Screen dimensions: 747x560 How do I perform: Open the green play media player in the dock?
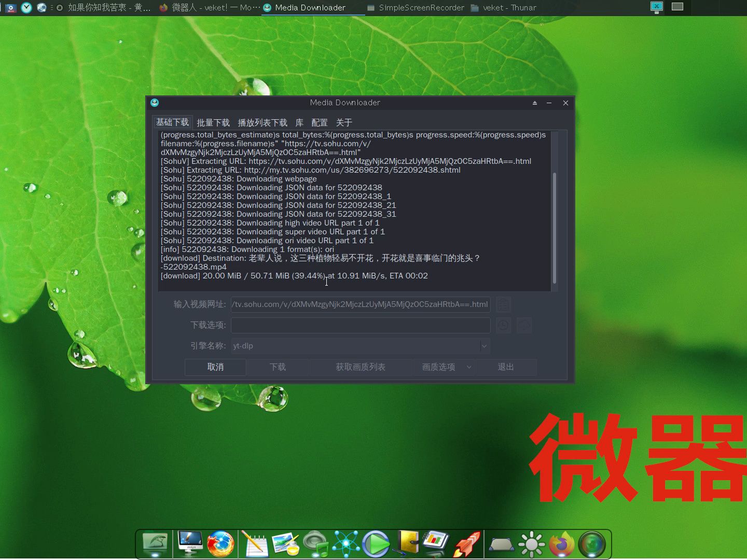[376, 544]
